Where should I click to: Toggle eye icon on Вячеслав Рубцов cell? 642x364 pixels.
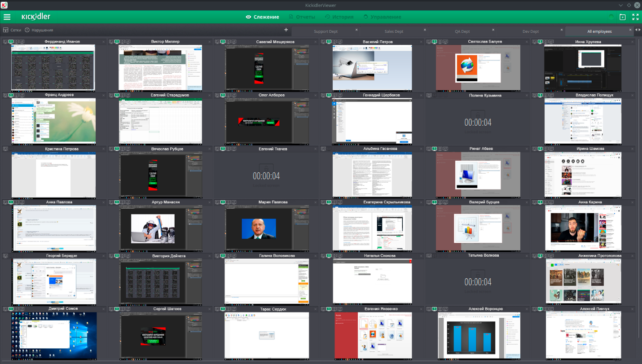point(122,149)
